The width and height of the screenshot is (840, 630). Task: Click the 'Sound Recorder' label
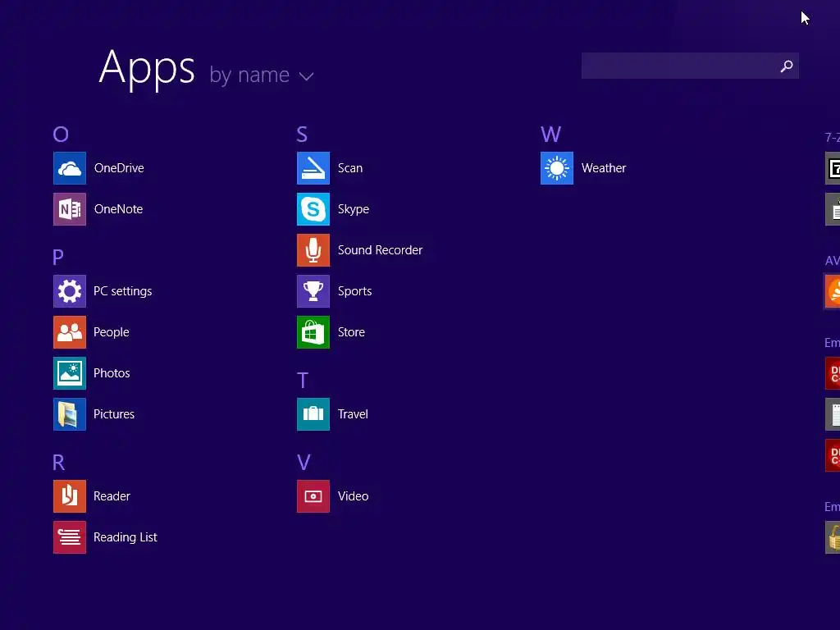[x=380, y=250]
